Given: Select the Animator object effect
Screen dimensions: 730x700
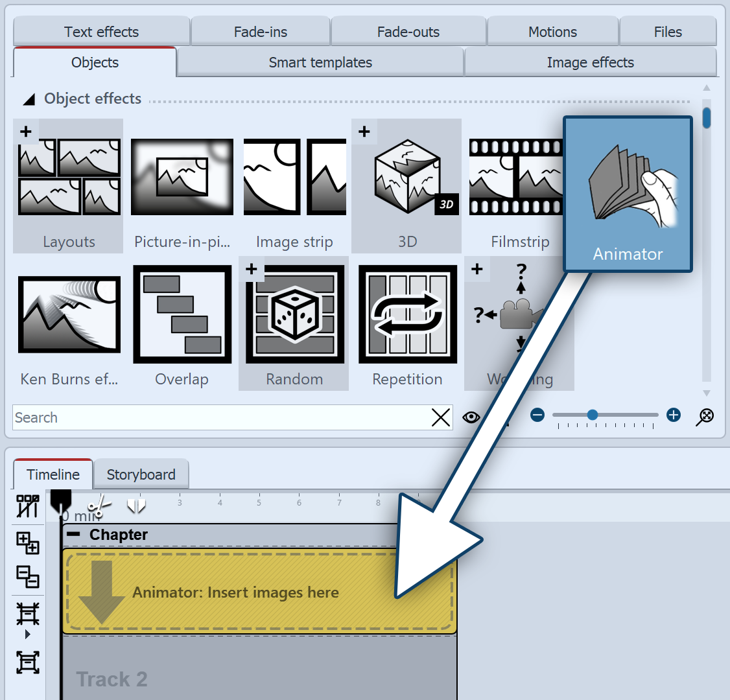Looking at the screenshot, I should point(627,194).
